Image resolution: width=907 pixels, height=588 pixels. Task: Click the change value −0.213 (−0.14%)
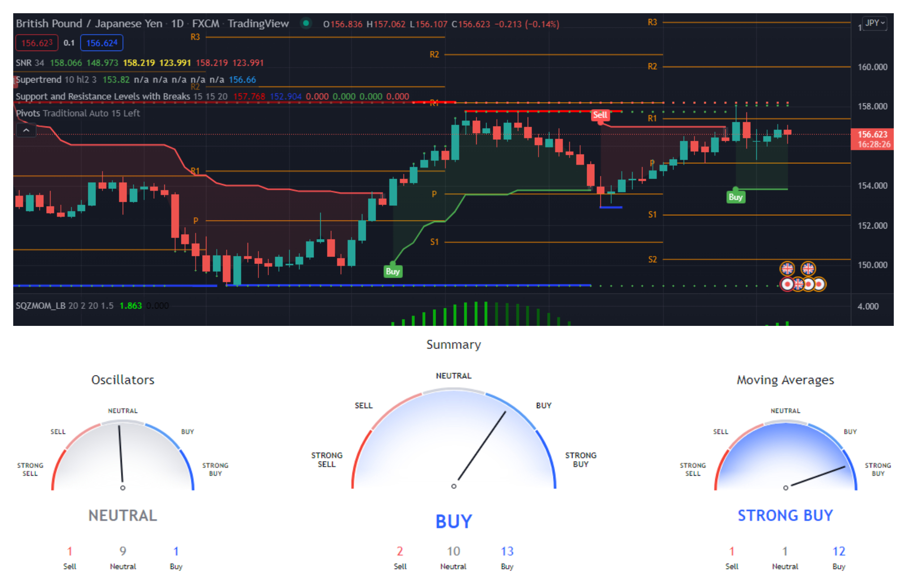tap(527, 24)
